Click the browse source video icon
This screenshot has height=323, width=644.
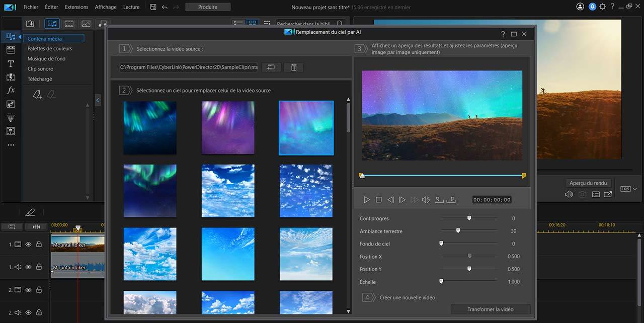(x=271, y=67)
